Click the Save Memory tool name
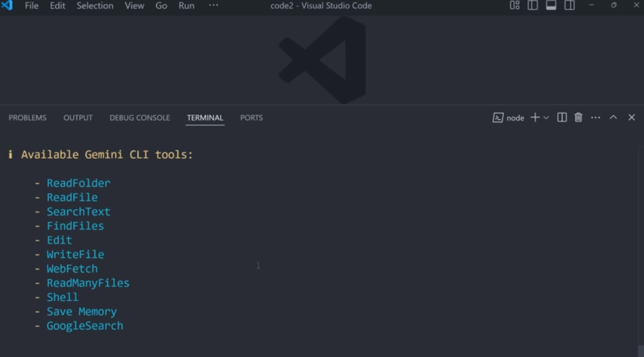This screenshot has height=357, width=644. click(82, 311)
